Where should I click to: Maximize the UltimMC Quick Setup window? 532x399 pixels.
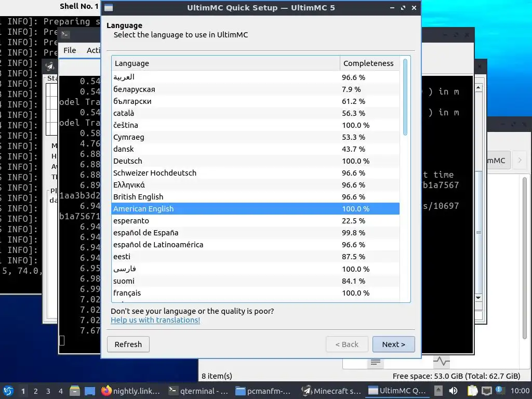[403, 8]
